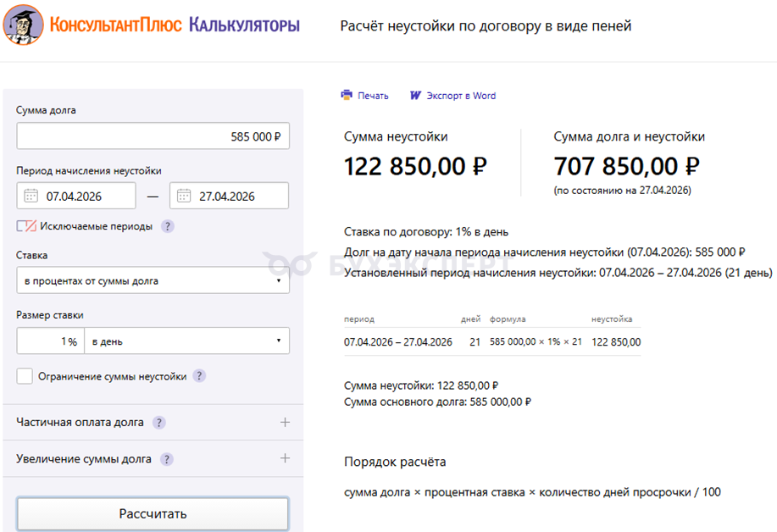Click the Экспорт в Word link
Viewport: 777px width, 532px height.
click(x=461, y=96)
